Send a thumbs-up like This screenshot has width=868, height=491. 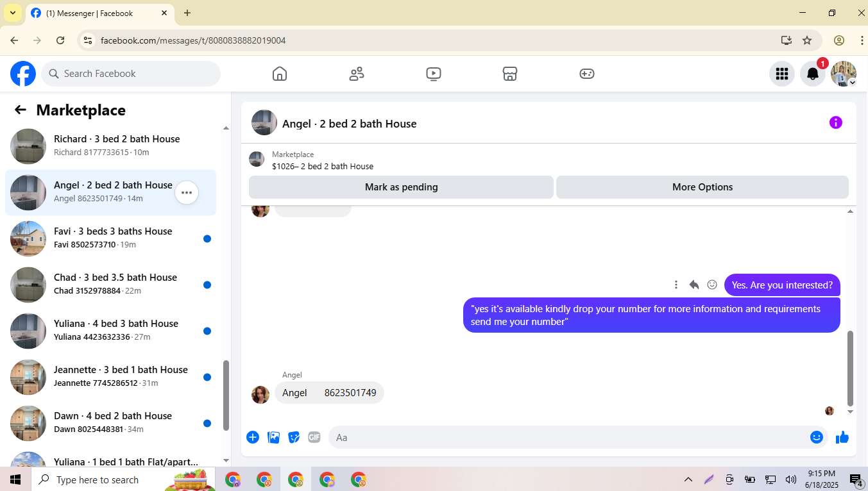(x=842, y=437)
